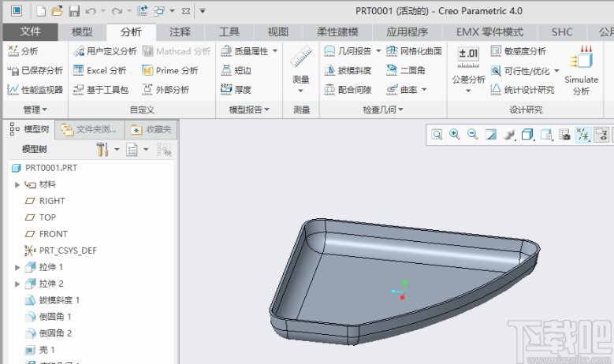Switch to the 模型 ribbon tab

[x=82, y=32]
